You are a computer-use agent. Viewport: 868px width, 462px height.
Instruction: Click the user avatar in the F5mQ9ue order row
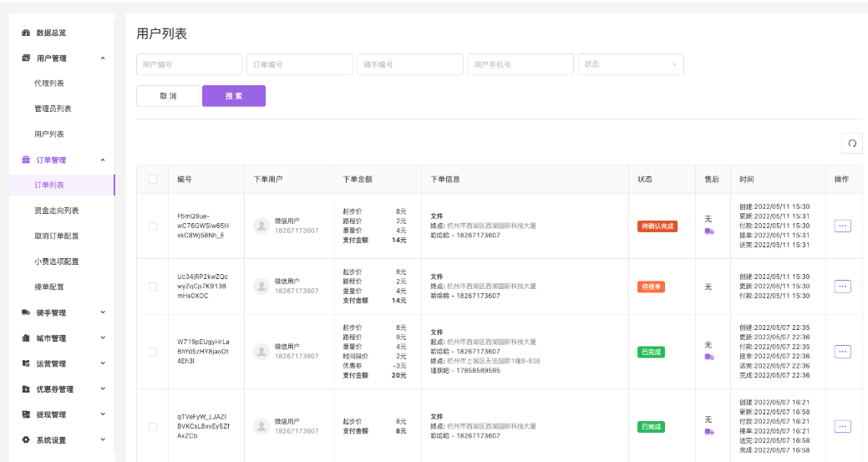261,226
